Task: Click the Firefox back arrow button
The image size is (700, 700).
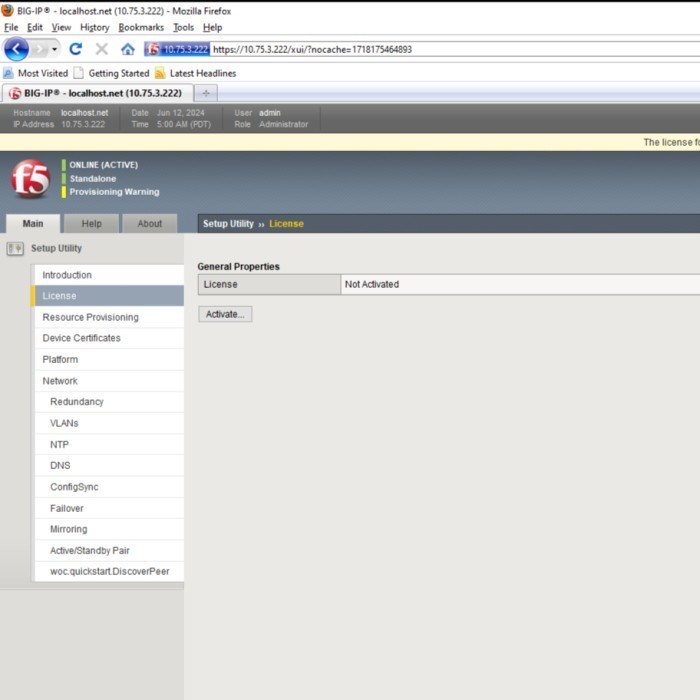Action: click(16, 49)
